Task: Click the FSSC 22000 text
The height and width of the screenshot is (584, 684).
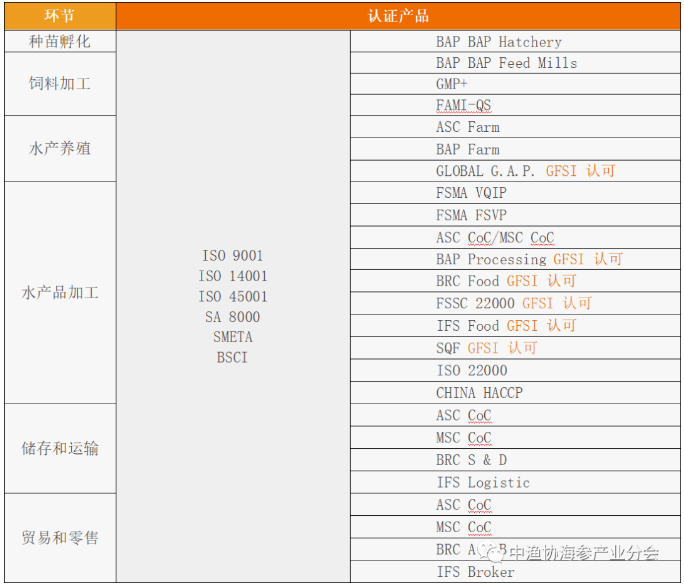Action: 475,304
